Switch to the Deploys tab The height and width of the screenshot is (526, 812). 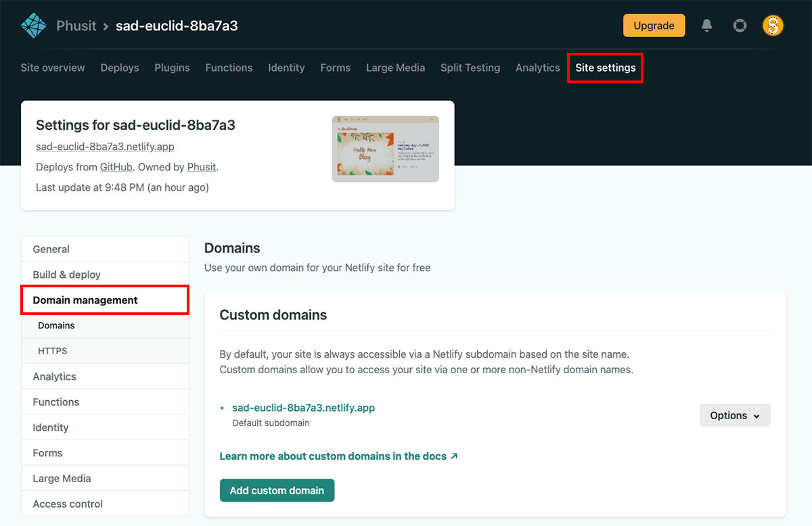[x=120, y=68]
